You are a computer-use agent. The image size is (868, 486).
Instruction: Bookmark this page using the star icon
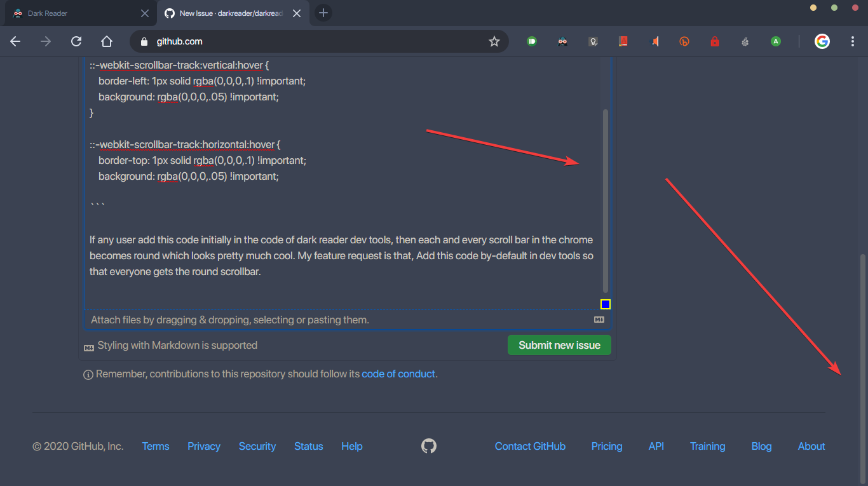coord(494,41)
